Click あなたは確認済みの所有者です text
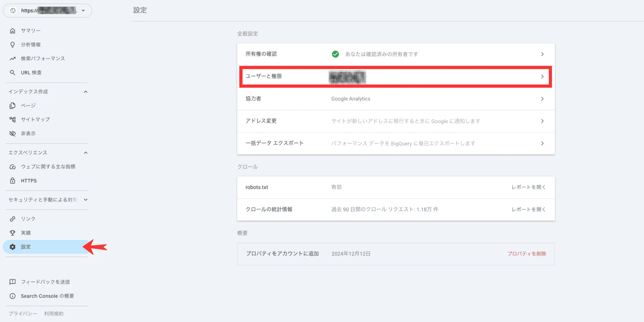 [x=382, y=54]
